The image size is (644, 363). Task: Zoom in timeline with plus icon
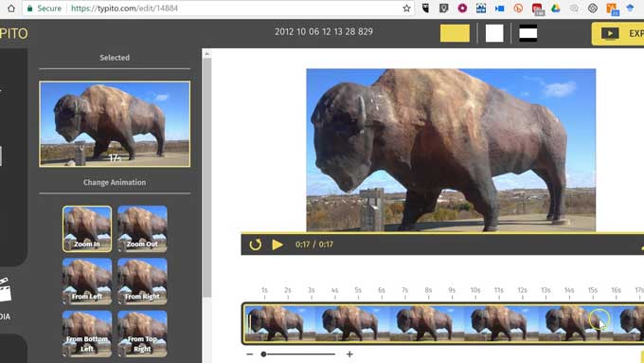pyautogui.click(x=349, y=354)
